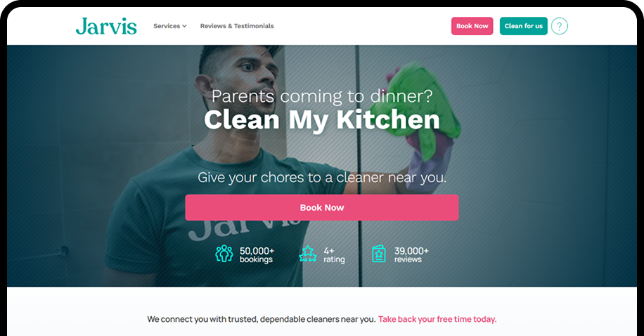The height and width of the screenshot is (336, 644).
Task: Click the large Book Now hero button
Action: (x=321, y=207)
